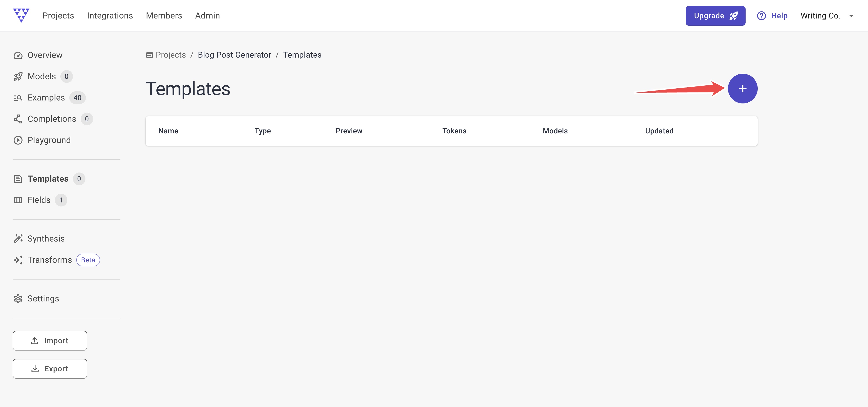
Task: Open the Integrations navigation item
Action: [110, 16]
